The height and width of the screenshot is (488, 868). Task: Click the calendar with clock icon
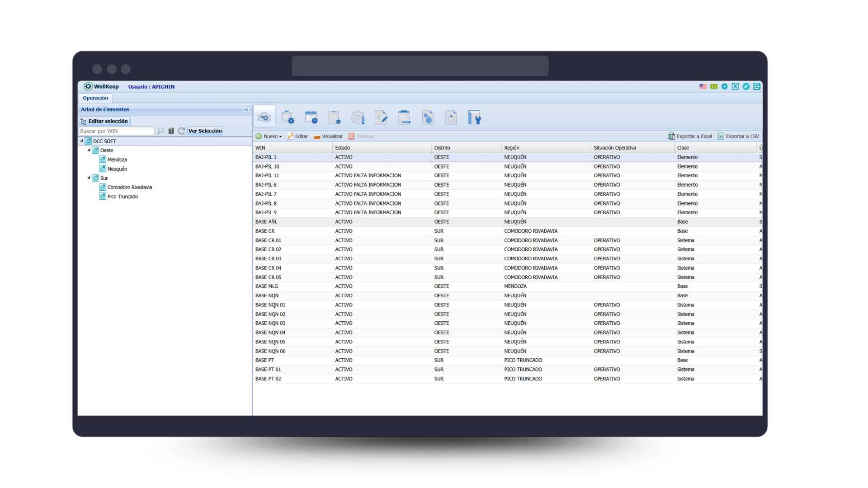click(x=311, y=117)
